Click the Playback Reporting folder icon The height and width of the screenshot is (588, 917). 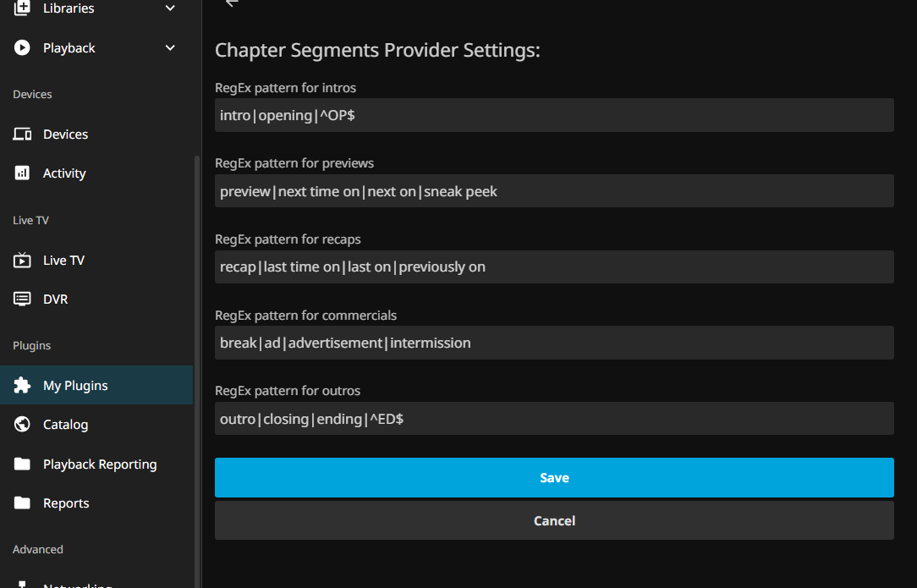pyautogui.click(x=22, y=464)
